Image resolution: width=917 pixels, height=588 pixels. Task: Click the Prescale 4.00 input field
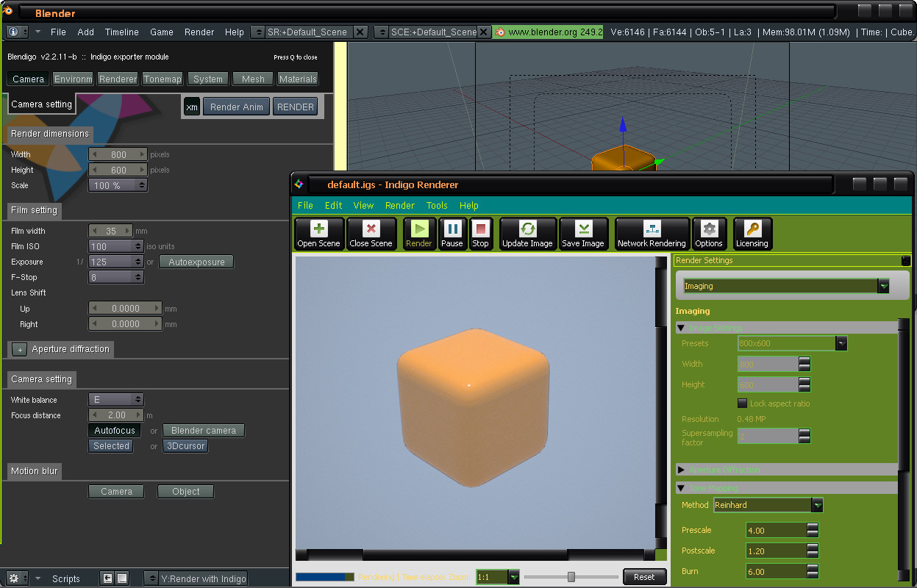tap(776, 530)
